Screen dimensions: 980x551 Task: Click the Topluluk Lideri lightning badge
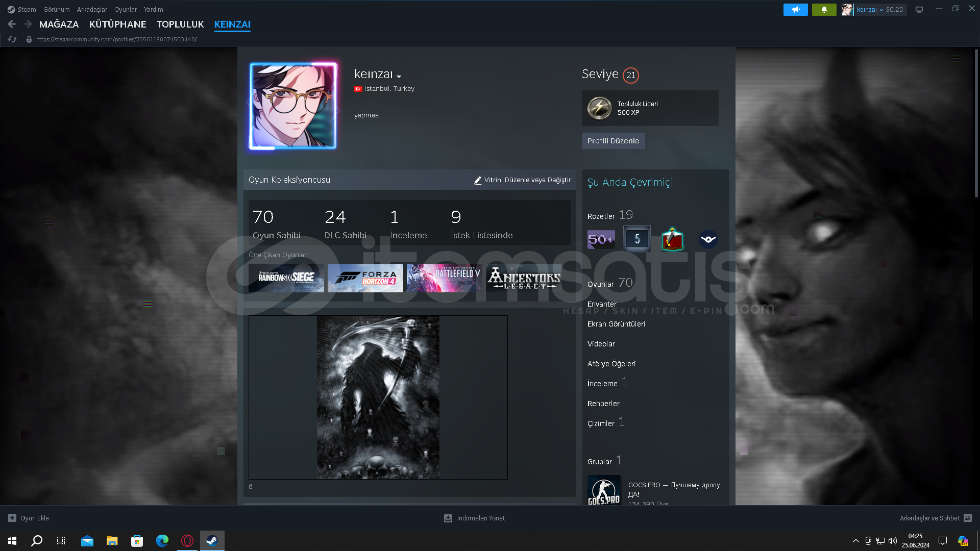coord(599,108)
